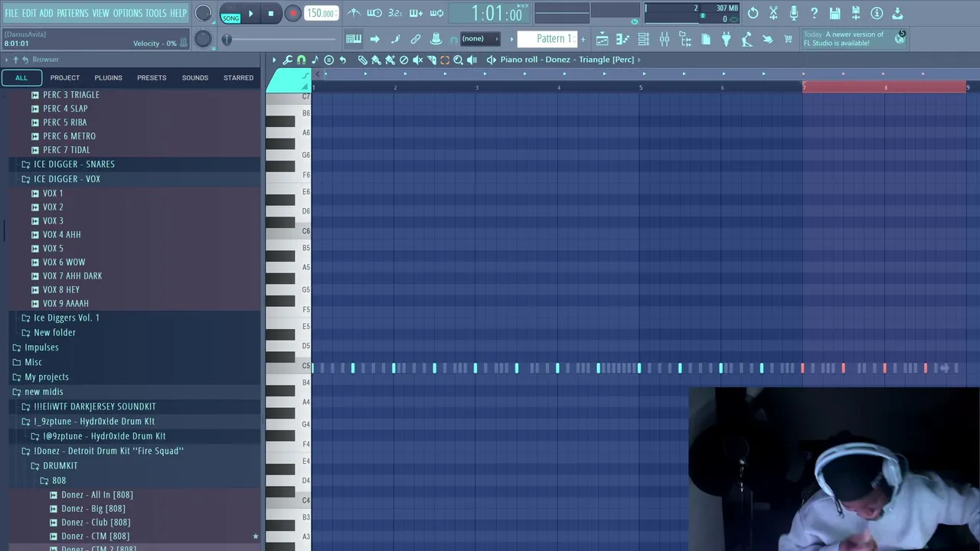Open the global snap '(none)' dropdown
Screen dimensions: 980x551
[479, 39]
